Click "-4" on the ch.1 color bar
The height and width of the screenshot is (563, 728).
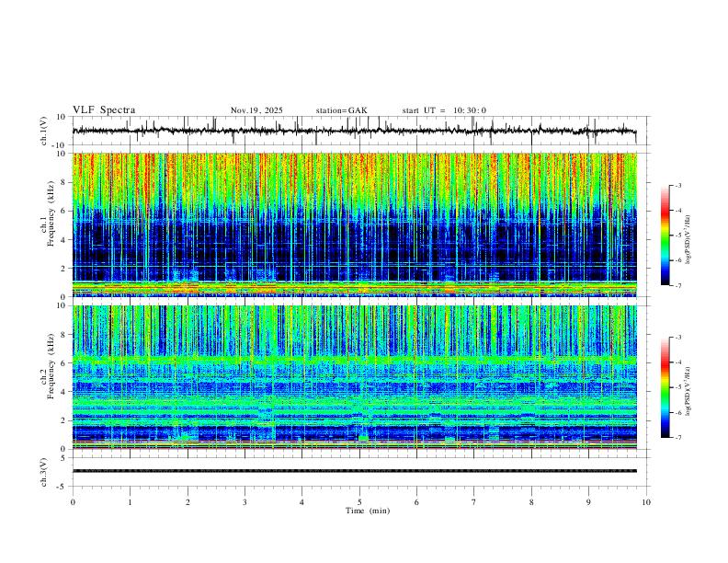point(677,211)
